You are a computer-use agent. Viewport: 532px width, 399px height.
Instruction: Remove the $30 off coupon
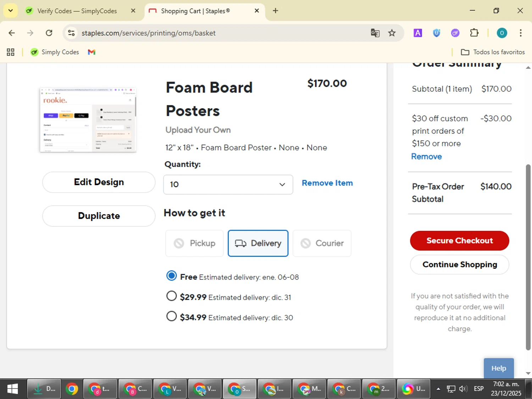427,156
